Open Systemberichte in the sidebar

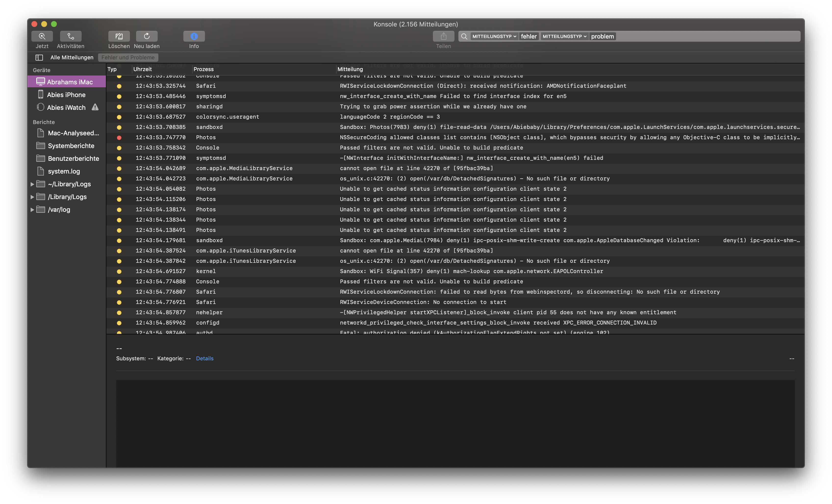pyautogui.click(x=71, y=146)
